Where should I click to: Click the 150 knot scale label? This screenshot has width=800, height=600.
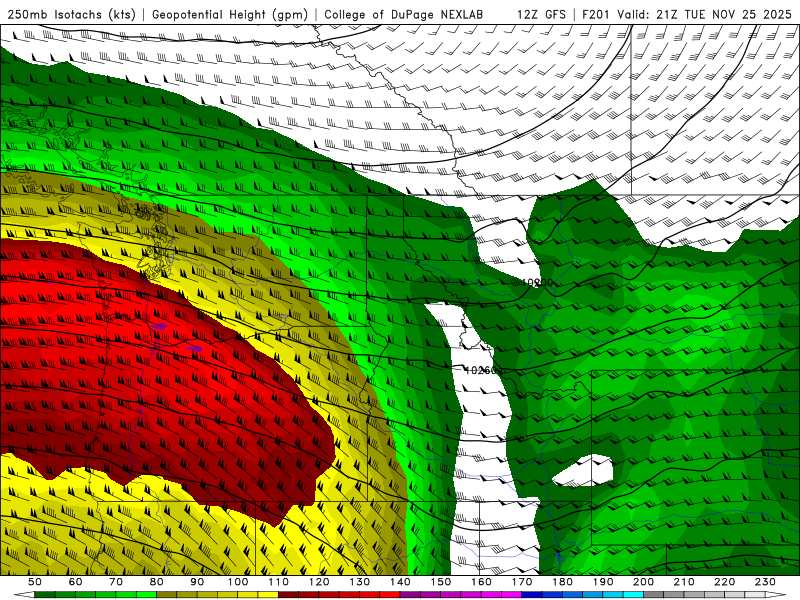441,582
